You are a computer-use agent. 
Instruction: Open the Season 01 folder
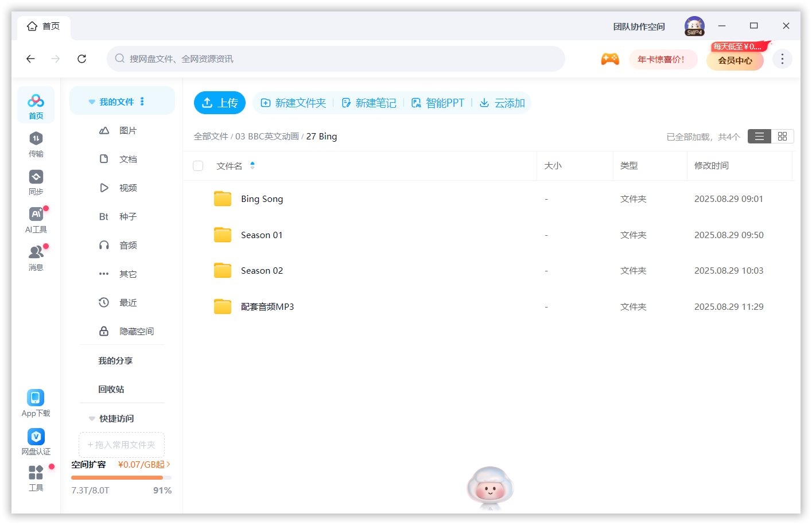262,235
